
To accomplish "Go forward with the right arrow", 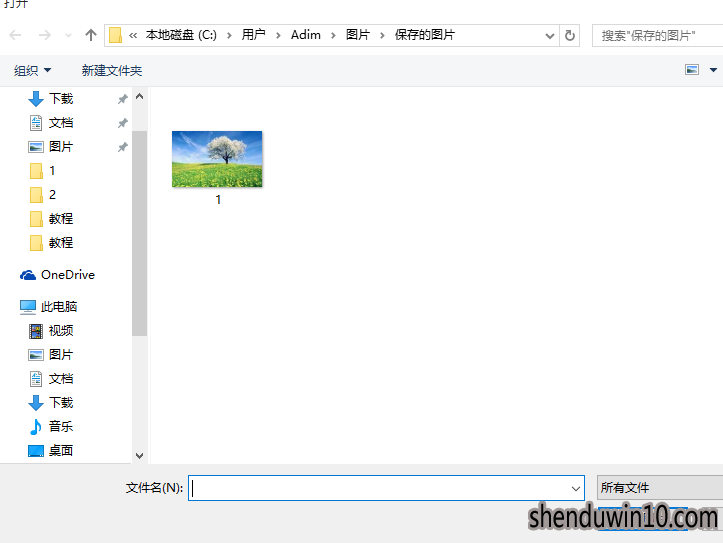I will (x=45, y=35).
